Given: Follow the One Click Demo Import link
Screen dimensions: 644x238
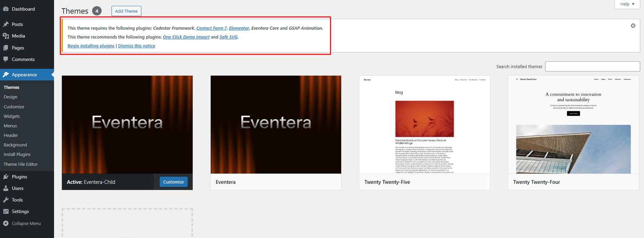Looking at the screenshot, I should click(186, 37).
